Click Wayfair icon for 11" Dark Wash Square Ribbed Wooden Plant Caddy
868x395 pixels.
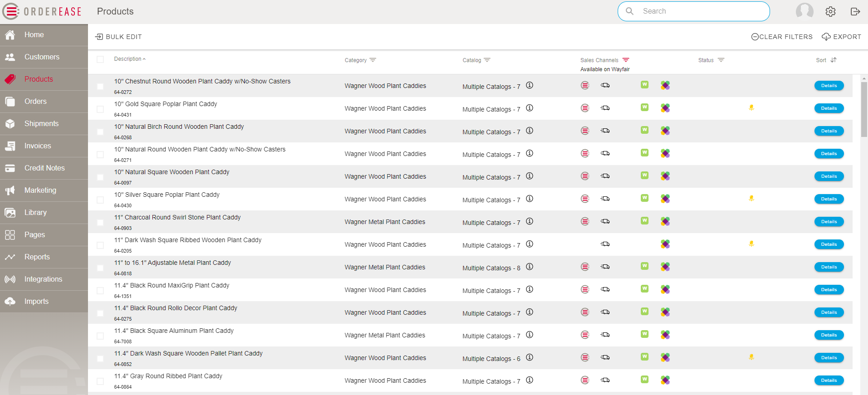point(665,244)
